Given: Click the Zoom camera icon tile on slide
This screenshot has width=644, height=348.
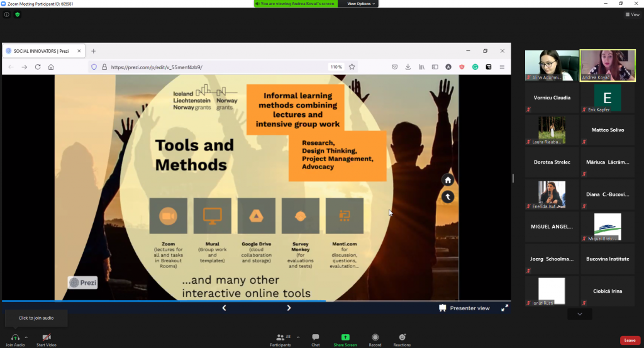Looking at the screenshot, I should pyautogui.click(x=169, y=216).
